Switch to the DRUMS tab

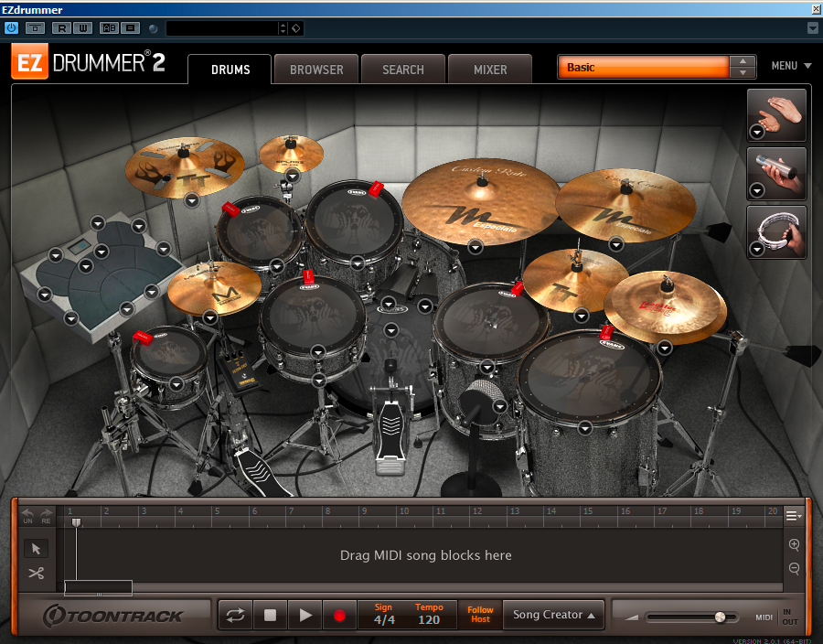point(230,70)
